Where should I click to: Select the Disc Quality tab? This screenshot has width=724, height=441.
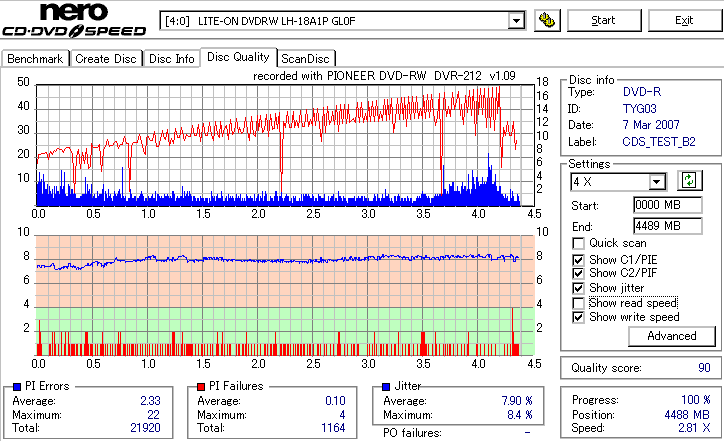click(238, 57)
